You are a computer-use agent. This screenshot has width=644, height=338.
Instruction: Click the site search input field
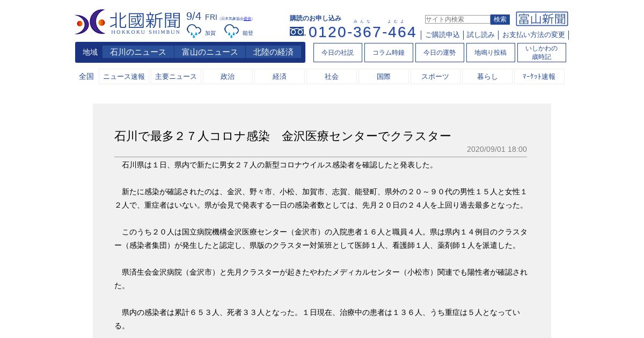tap(457, 19)
